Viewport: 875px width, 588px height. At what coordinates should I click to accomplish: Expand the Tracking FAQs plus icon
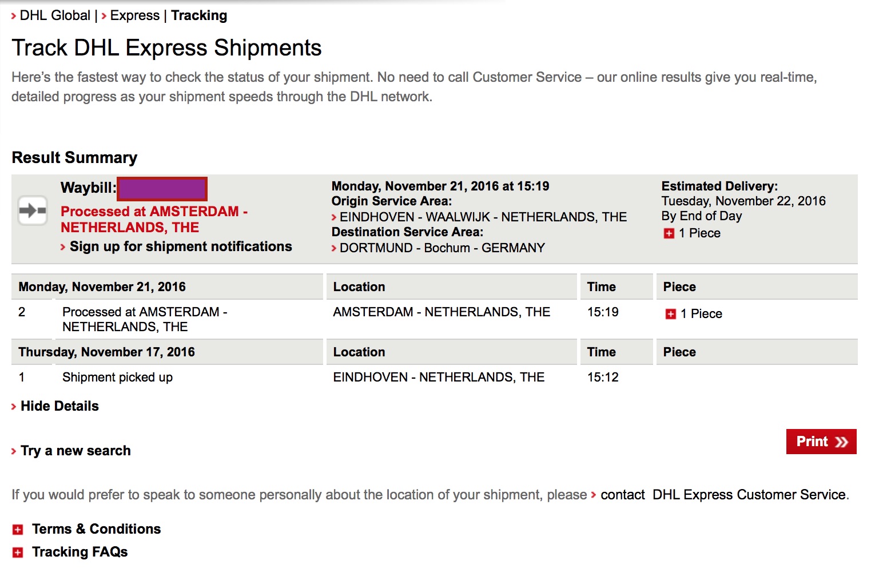(18, 553)
